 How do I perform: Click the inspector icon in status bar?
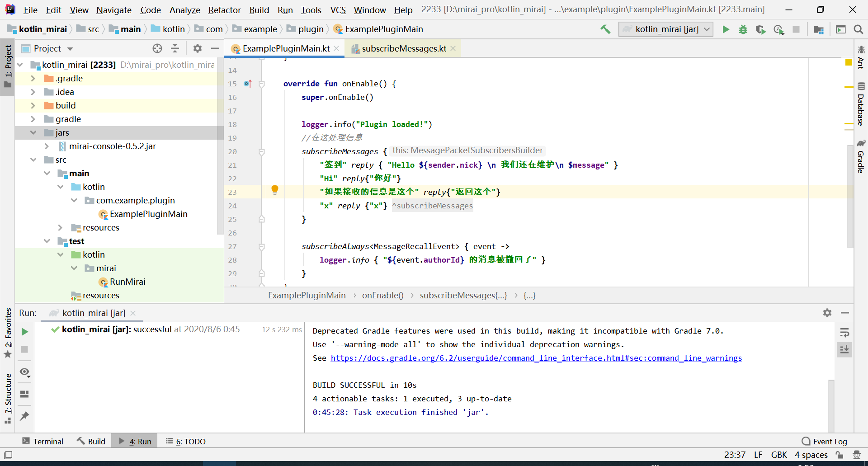(856, 455)
